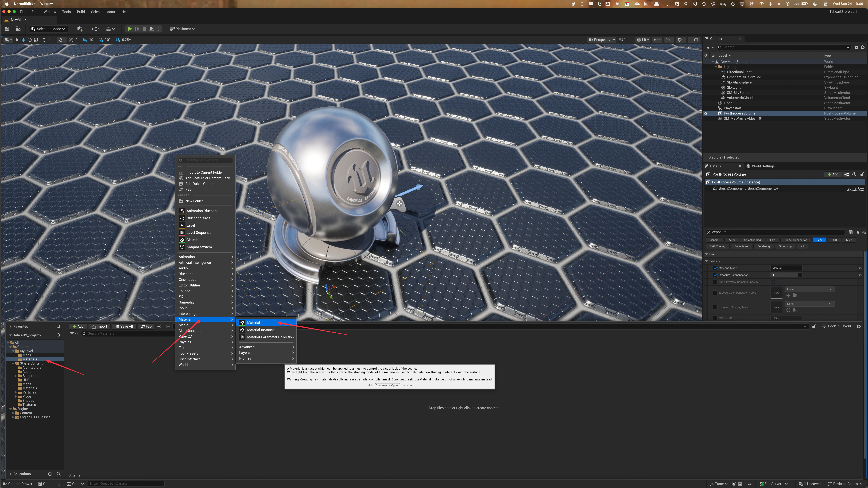This screenshot has height=488, width=868.
Task: Reset Metering Mode to default arrow
Action: coord(860,268)
